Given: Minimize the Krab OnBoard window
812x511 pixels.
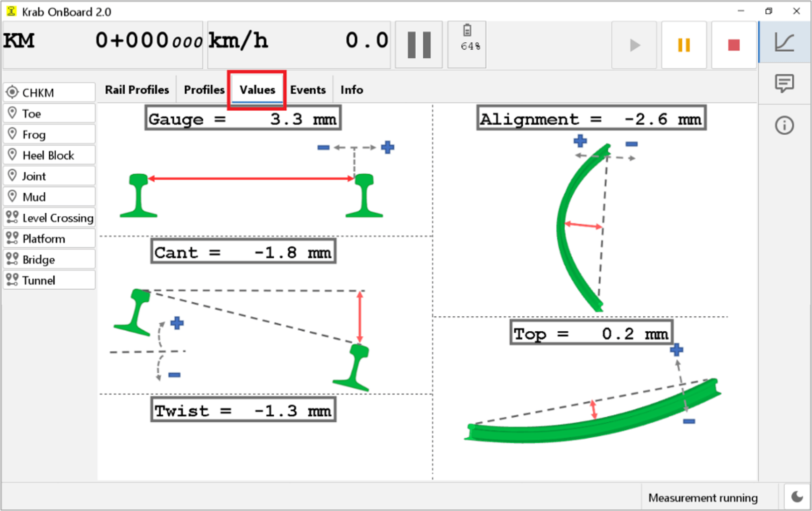Looking at the screenshot, I should (x=741, y=11).
